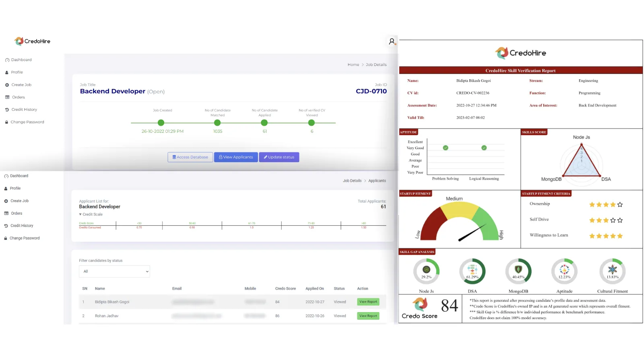Image resolution: width=644 pixels, height=362 pixels.
Task: View Report for Rohan Jadhav
Action: click(368, 316)
